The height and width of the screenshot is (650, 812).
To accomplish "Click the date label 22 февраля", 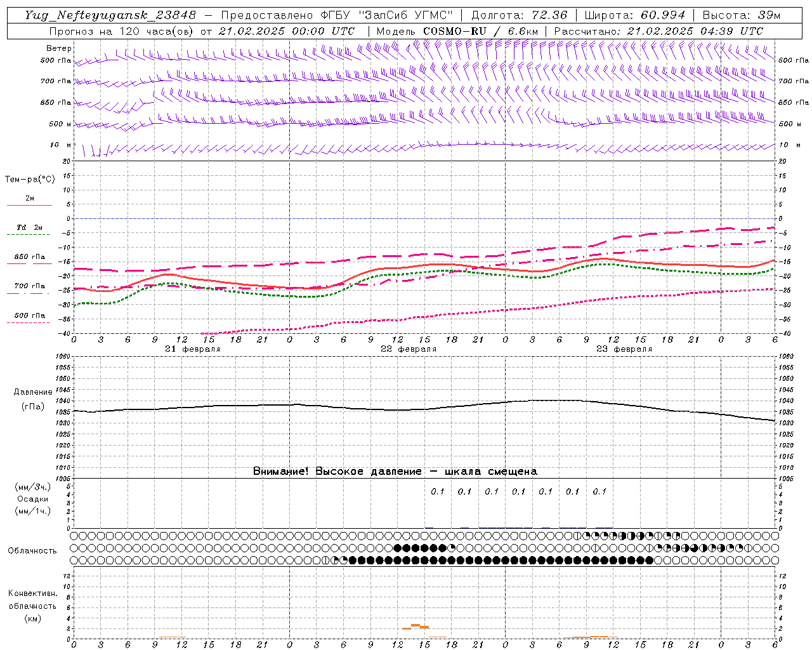I will pyautogui.click(x=409, y=349).
